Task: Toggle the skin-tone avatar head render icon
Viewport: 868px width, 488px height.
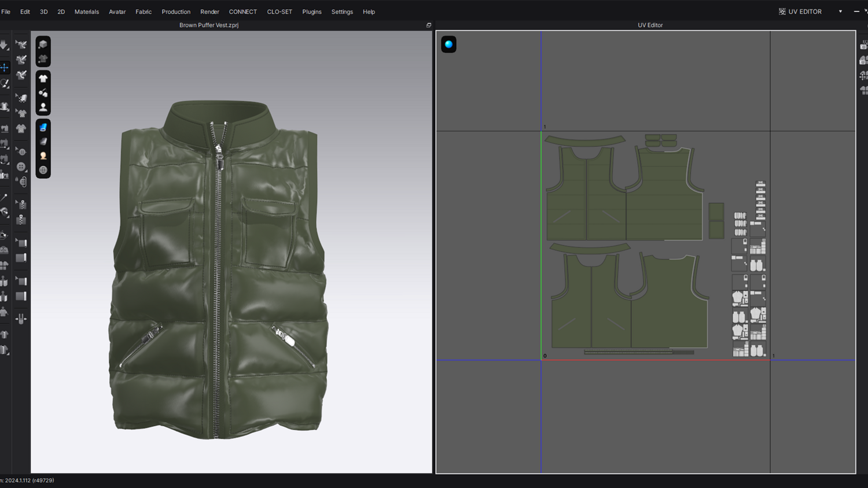Action: pyautogui.click(x=43, y=156)
